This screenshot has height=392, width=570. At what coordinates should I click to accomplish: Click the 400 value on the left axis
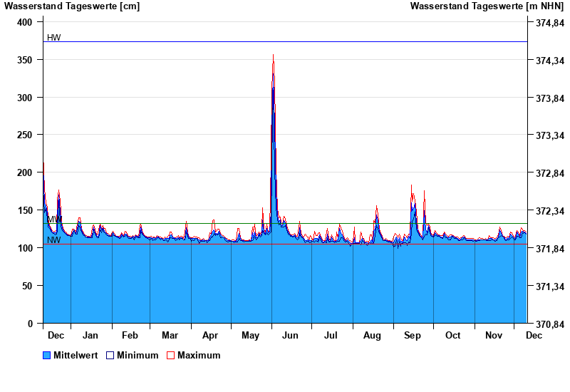pyautogui.click(x=25, y=23)
